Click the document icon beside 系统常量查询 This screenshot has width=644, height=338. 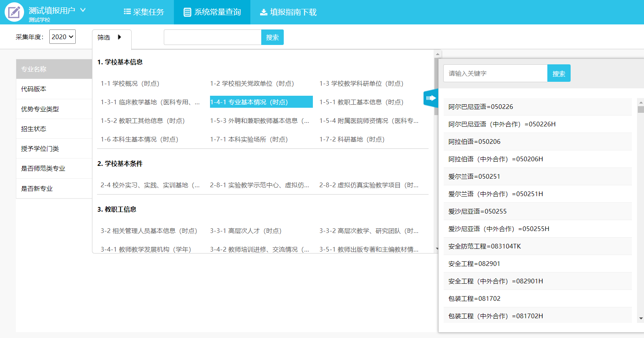pyautogui.click(x=187, y=12)
